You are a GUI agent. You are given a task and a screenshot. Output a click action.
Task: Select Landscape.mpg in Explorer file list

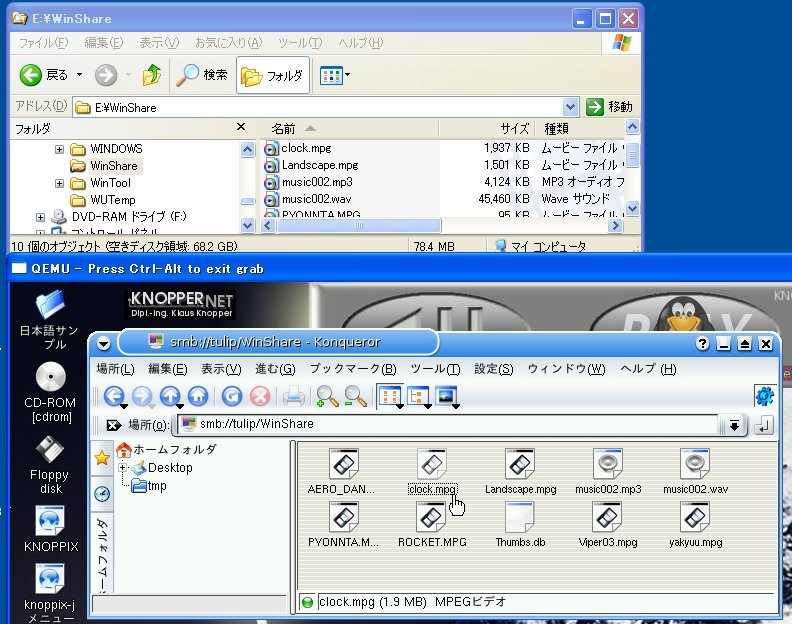pyautogui.click(x=320, y=165)
